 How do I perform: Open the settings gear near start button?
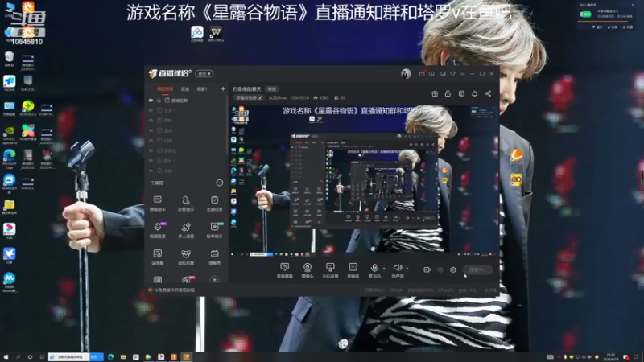point(453,269)
